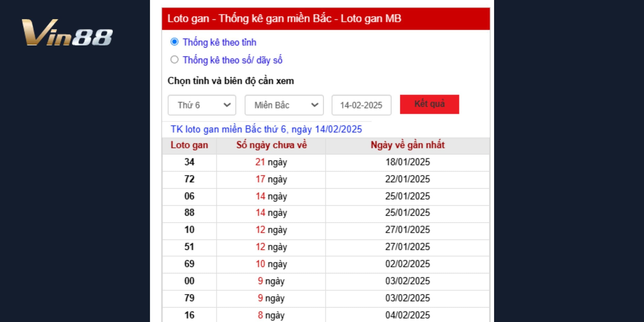Image resolution: width=644 pixels, height=322 pixels.
Task: Click 'TK loto gan miền Bắc thứ 6' heading
Action: coord(266,129)
